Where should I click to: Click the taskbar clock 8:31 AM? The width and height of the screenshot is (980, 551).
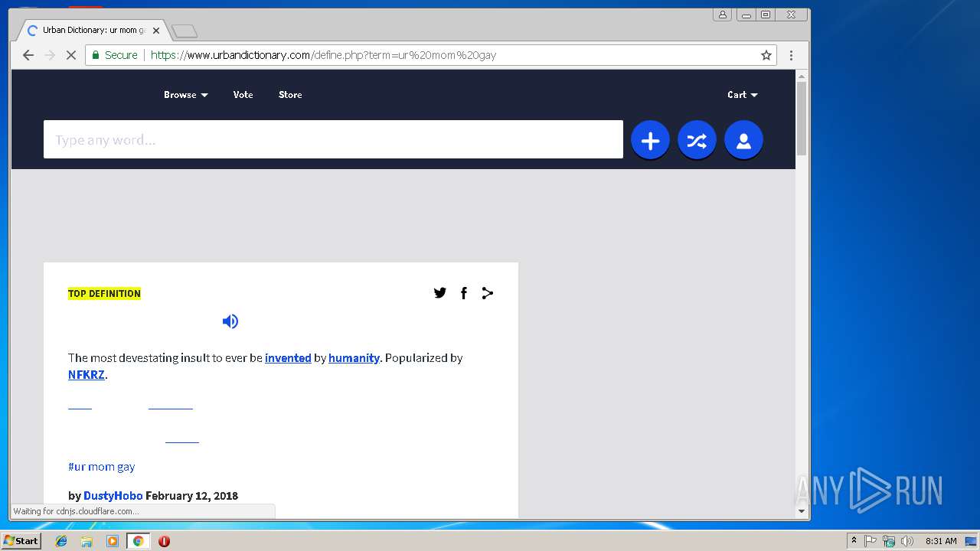(x=941, y=541)
